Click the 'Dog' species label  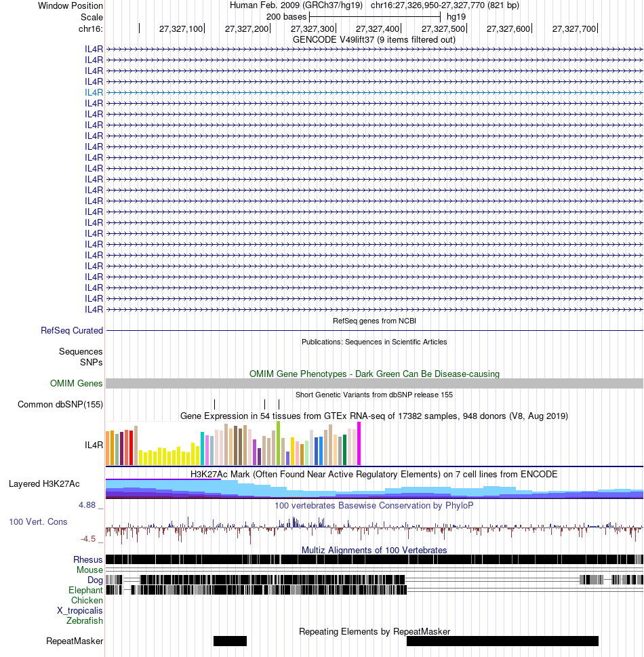pos(95,580)
